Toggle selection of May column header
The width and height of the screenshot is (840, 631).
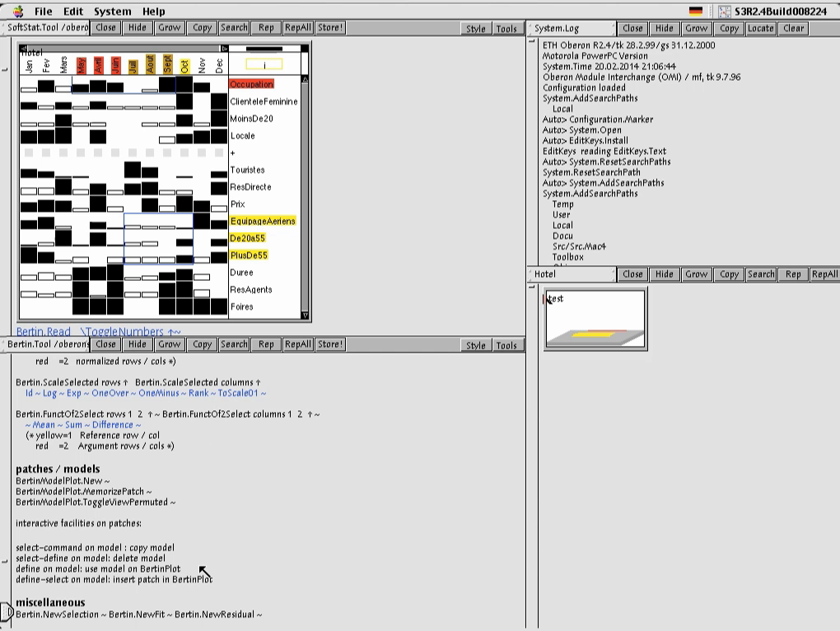click(x=81, y=65)
